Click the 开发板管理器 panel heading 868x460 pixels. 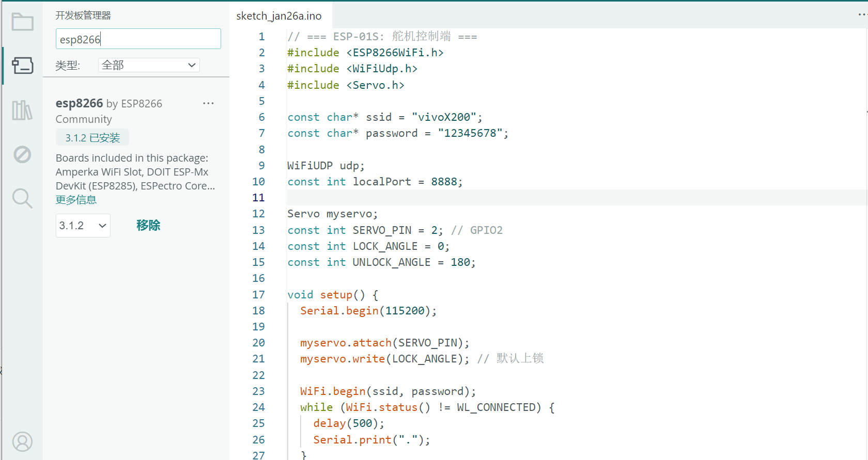83,15
